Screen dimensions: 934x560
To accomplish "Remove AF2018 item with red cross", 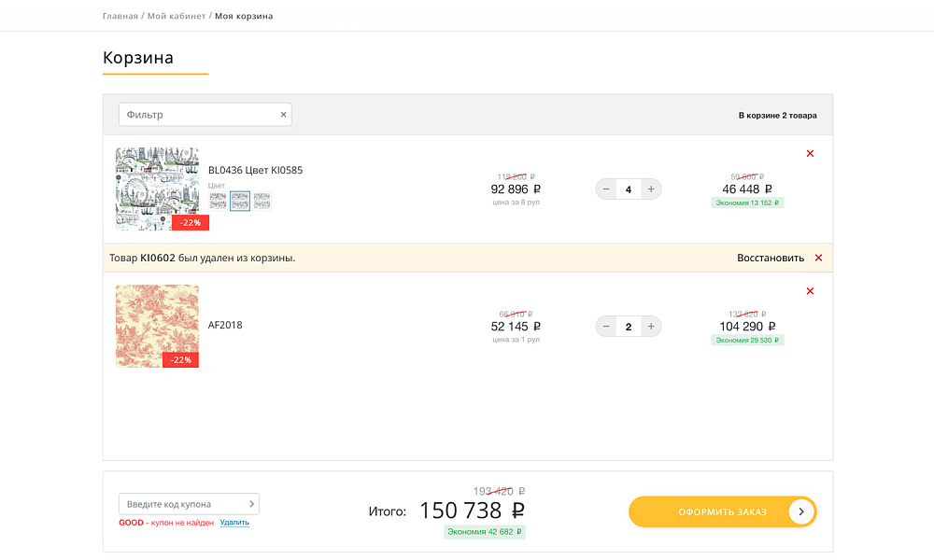I will pos(810,291).
